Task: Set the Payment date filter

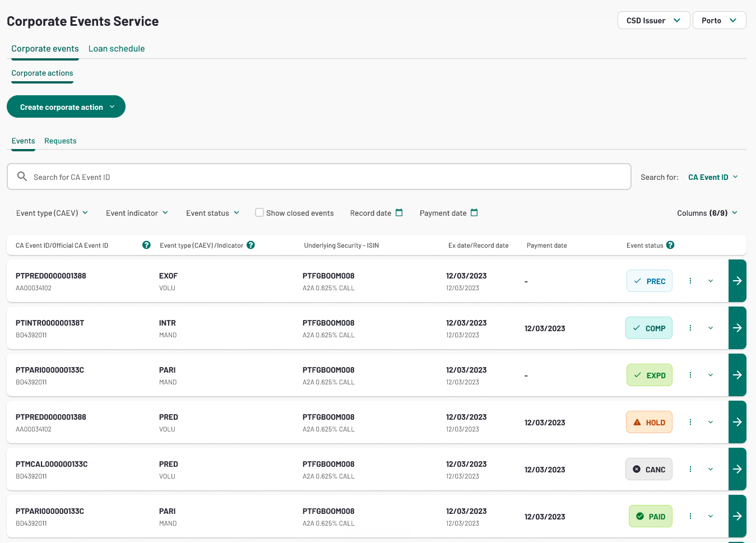Action: (449, 213)
